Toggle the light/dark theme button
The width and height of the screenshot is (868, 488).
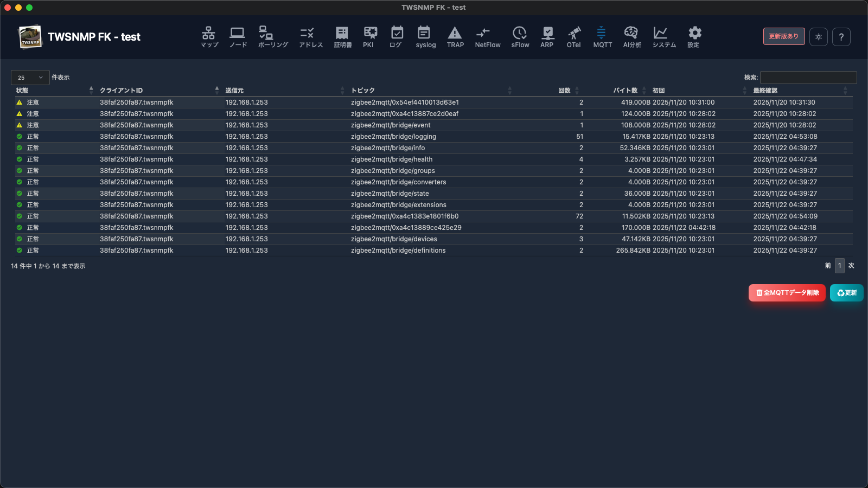(818, 37)
